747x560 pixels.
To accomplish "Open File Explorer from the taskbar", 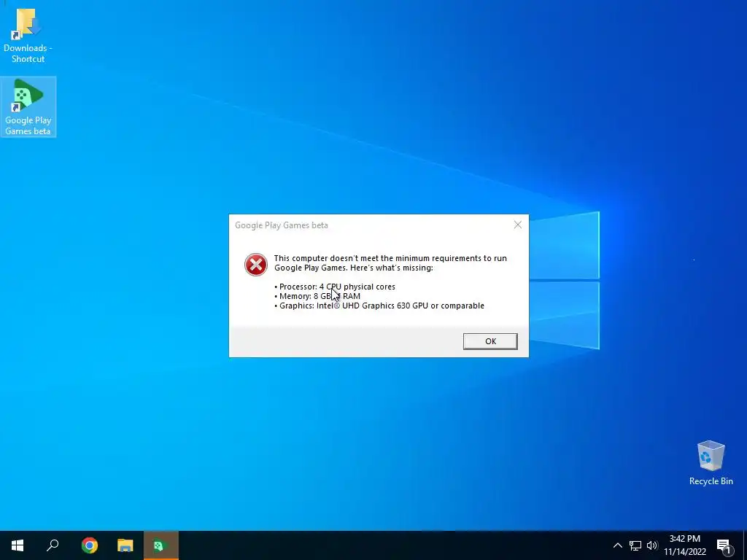I will pos(125,545).
